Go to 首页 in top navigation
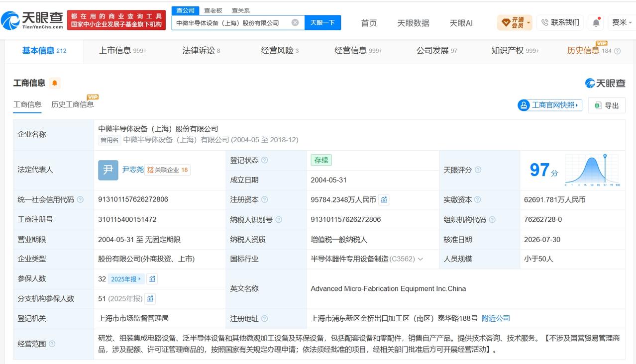The image size is (636, 364). click(369, 23)
